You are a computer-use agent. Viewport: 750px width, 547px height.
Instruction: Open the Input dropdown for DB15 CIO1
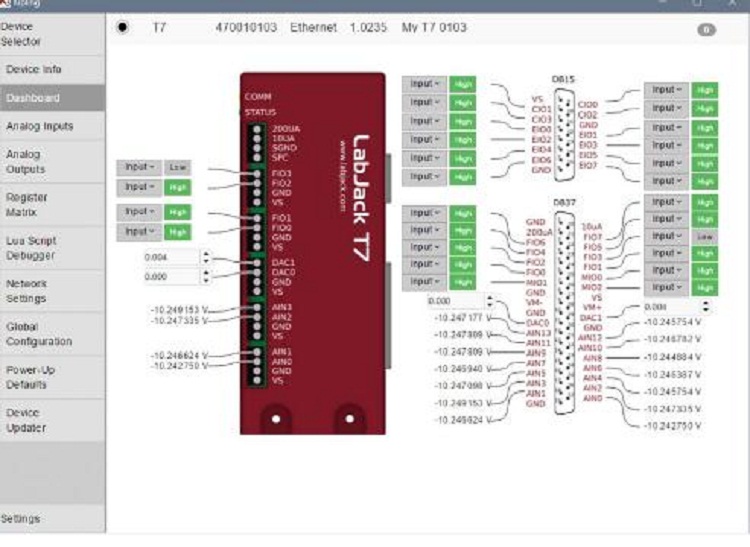424,103
